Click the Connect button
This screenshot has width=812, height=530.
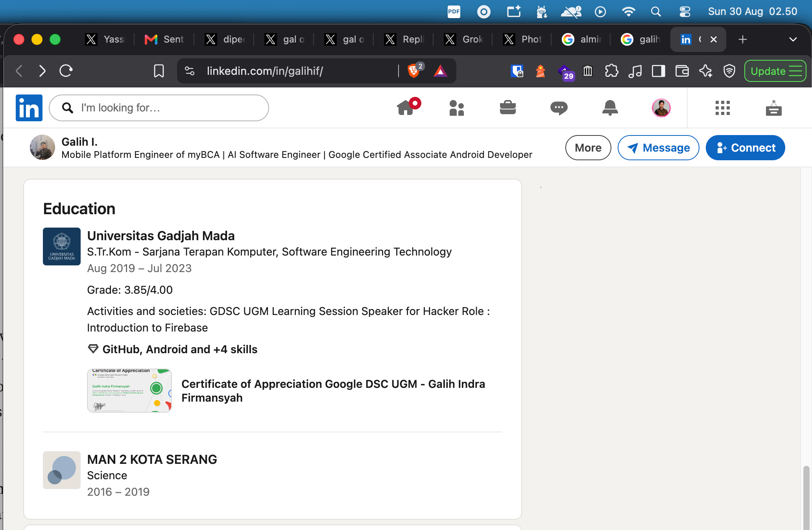point(746,148)
